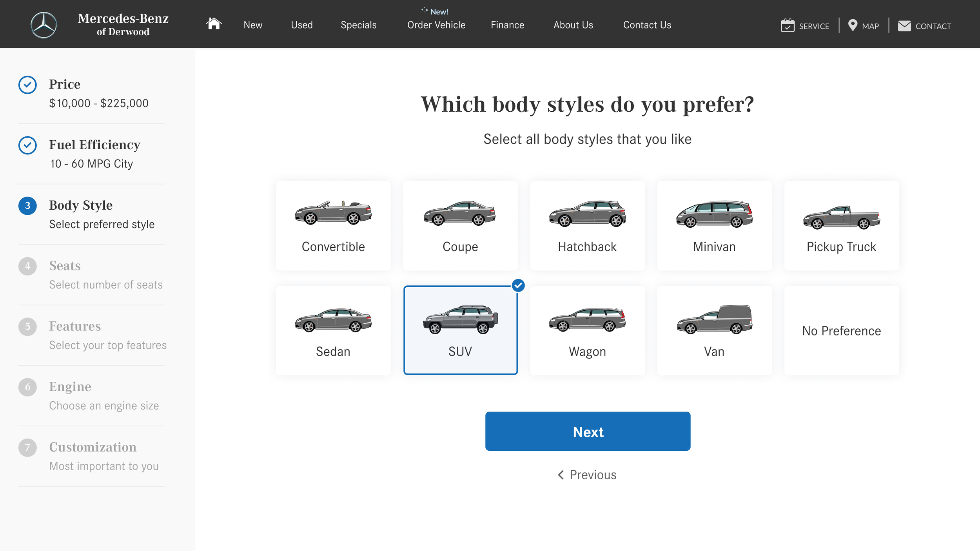Open the About Us menu
The height and width of the screenshot is (551, 980).
[x=573, y=25]
